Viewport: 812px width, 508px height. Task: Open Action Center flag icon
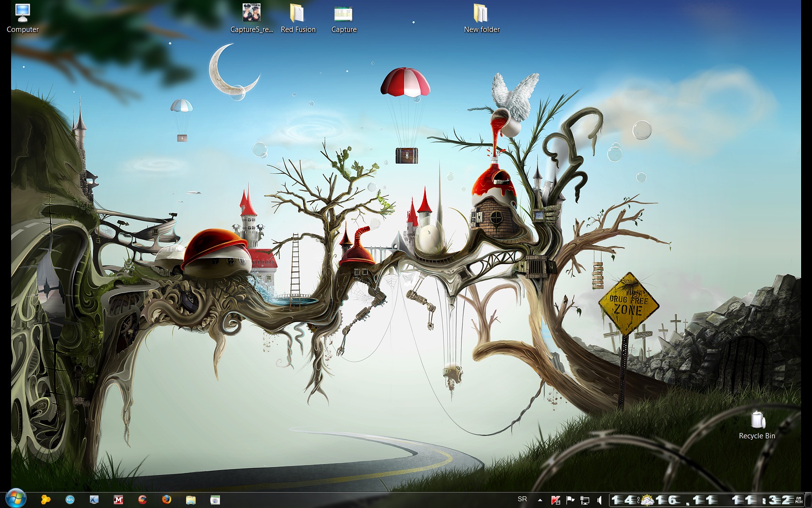[x=570, y=500]
